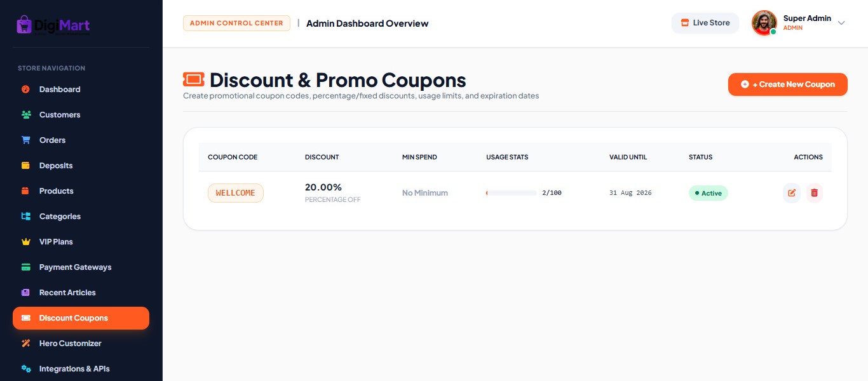Delete the WELLCOME coupon with trash icon
The image size is (868, 381).
point(815,193)
